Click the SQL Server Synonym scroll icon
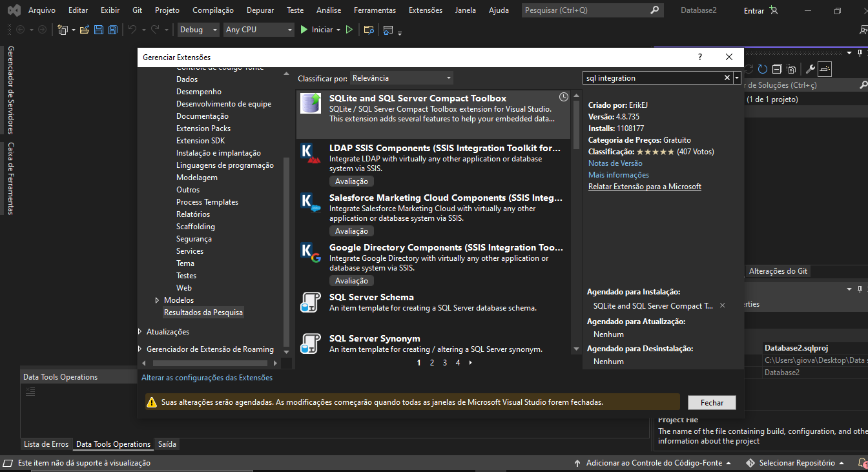The image size is (868, 472). click(x=311, y=344)
